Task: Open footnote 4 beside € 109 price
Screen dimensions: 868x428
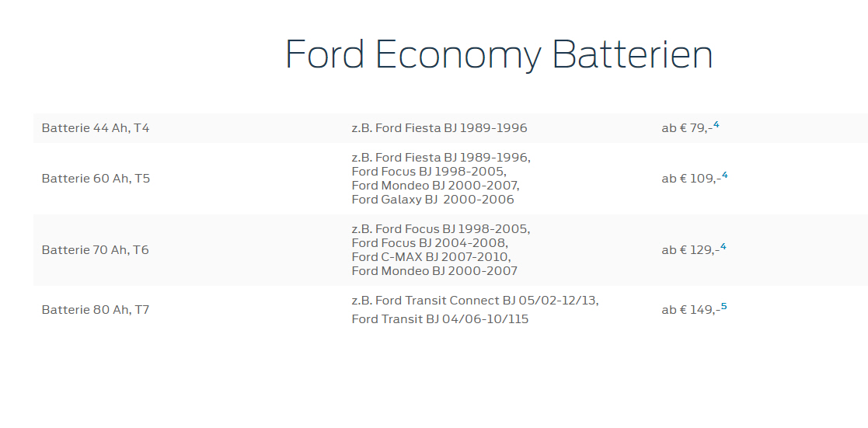Action: (x=724, y=176)
